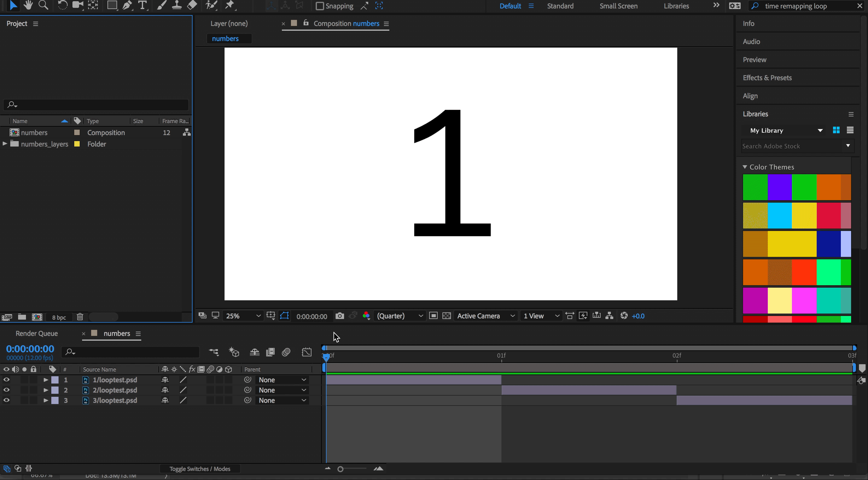The image size is (868, 480).
Task: Click the purple swatch in Color Themes
Action: 779,187
